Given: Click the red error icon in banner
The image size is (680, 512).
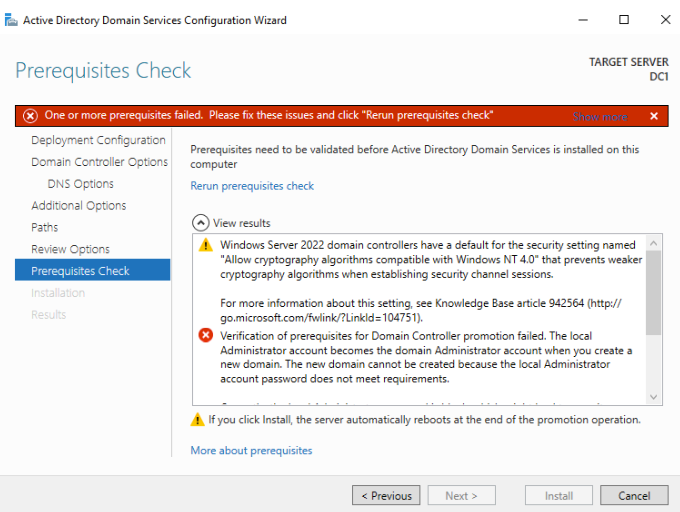Looking at the screenshot, I should coord(30,116).
